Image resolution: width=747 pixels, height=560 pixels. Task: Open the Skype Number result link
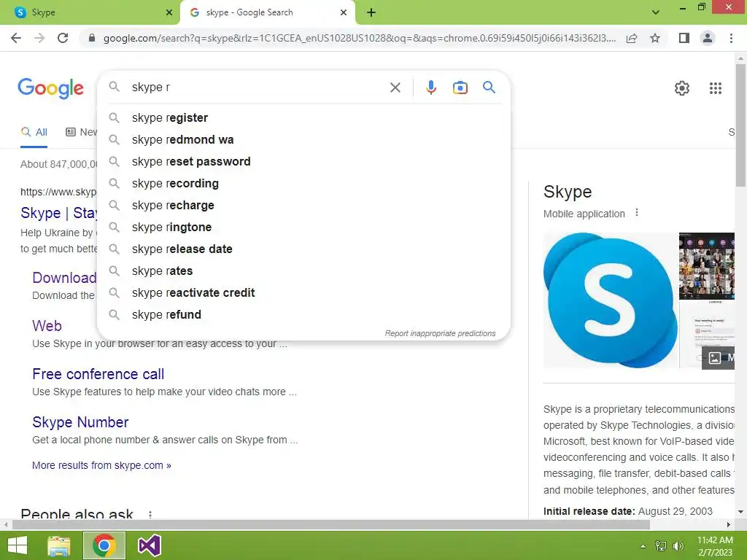point(80,422)
